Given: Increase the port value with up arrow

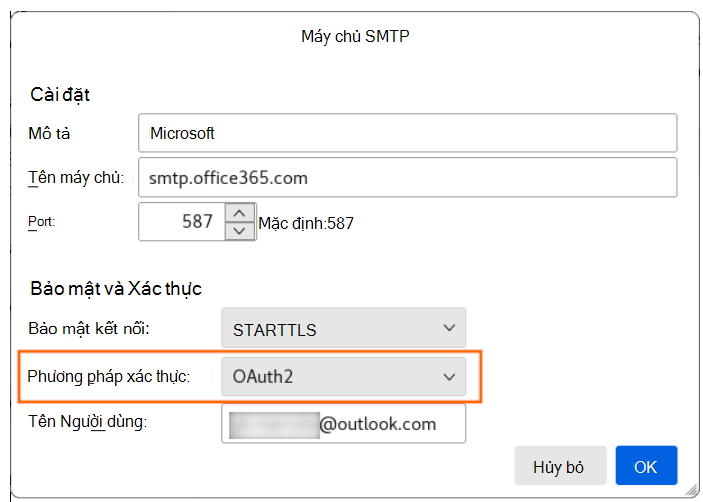Looking at the screenshot, I should [239, 213].
